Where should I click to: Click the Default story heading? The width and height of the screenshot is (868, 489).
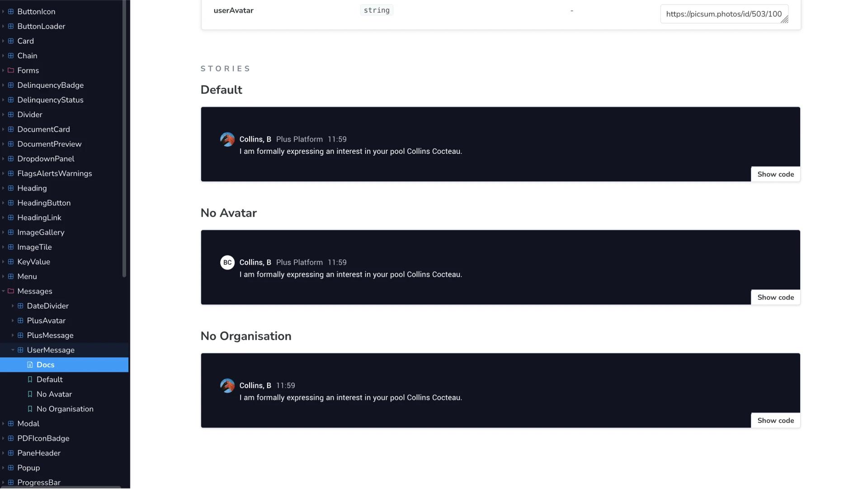[222, 90]
